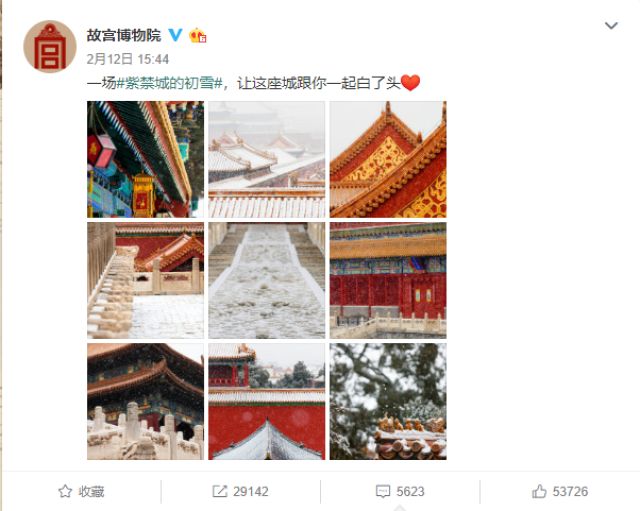Open the 故宫博物院 account name link
The width and height of the screenshot is (640, 511).
(124, 36)
